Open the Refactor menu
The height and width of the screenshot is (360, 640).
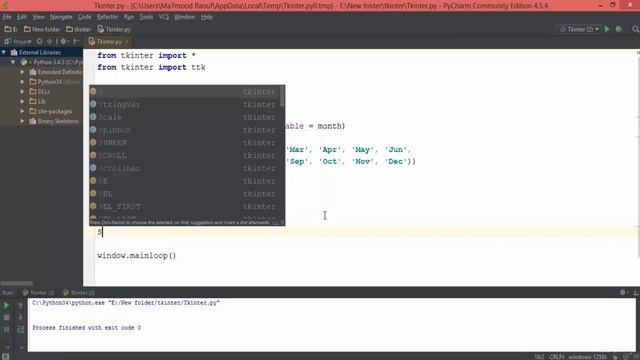tap(107, 17)
